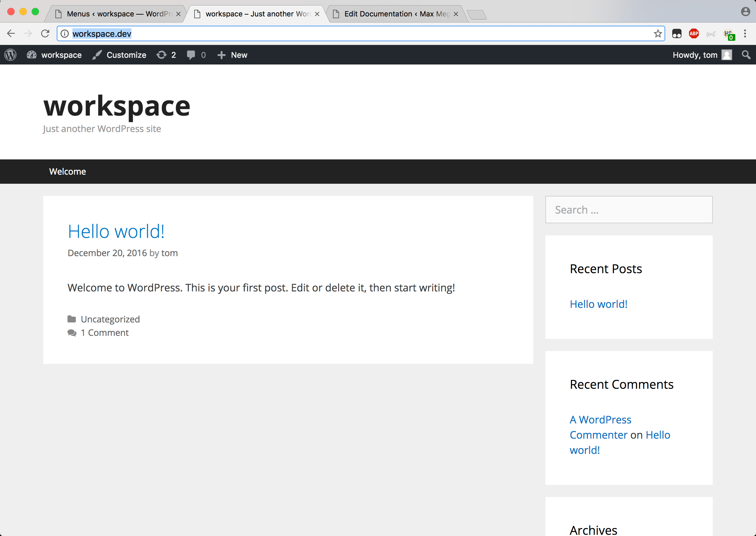Screen dimensions: 756x536
Task: Open Chrome's three-dot menu
Action: pyautogui.click(x=745, y=34)
